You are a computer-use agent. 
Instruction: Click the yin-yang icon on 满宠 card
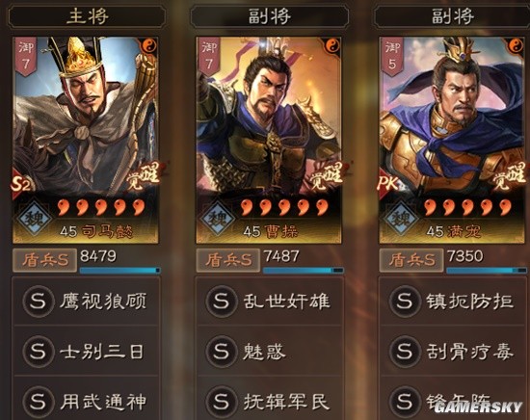[516, 45]
